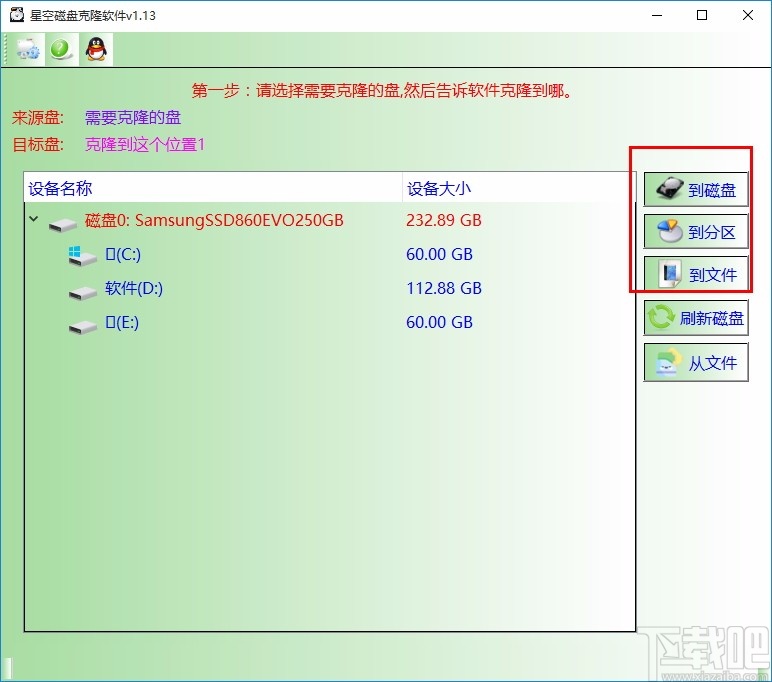Screen dimensions: 772x682
Task: Select the (E:) partition row
Action: click(329, 322)
